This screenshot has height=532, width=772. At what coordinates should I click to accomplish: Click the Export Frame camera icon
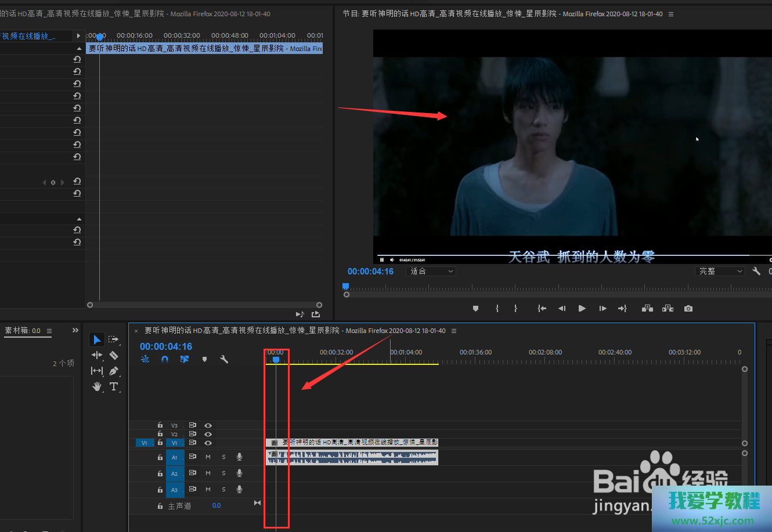[x=688, y=309]
